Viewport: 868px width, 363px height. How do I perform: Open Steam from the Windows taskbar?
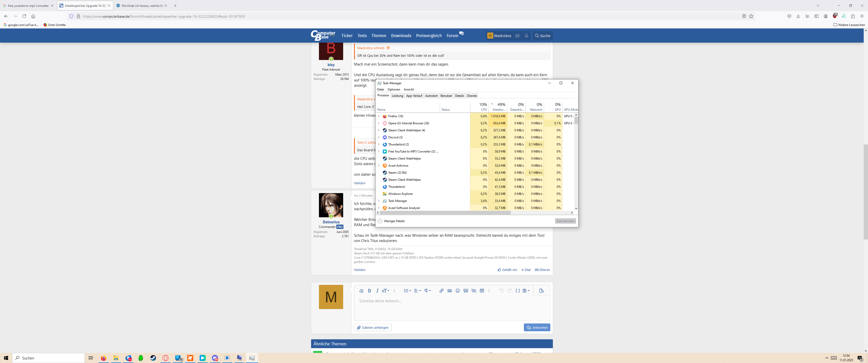pyautogui.click(x=153, y=358)
